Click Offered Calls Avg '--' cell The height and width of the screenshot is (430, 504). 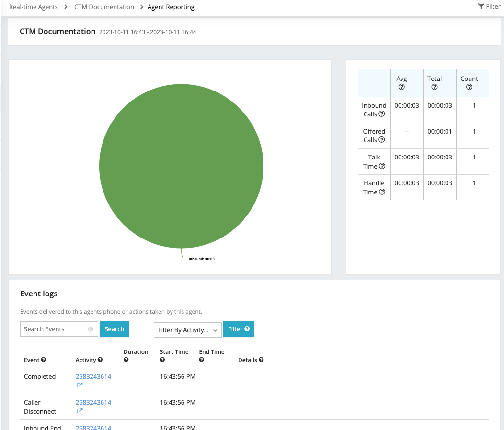pos(407,132)
